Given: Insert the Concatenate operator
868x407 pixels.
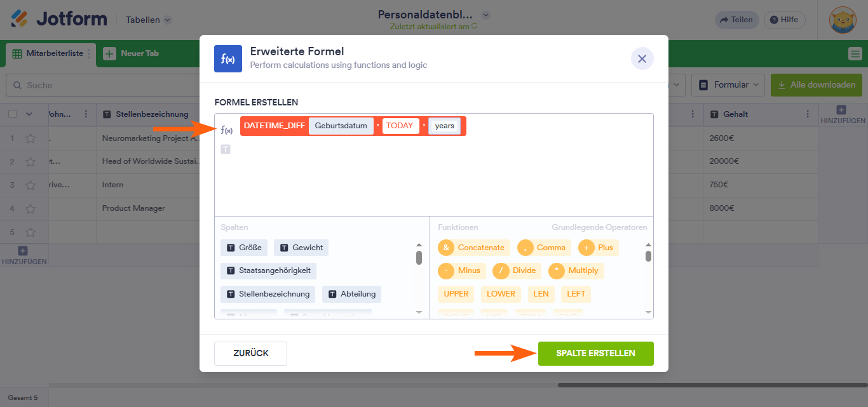Looking at the screenshot, I should (474, 248).
